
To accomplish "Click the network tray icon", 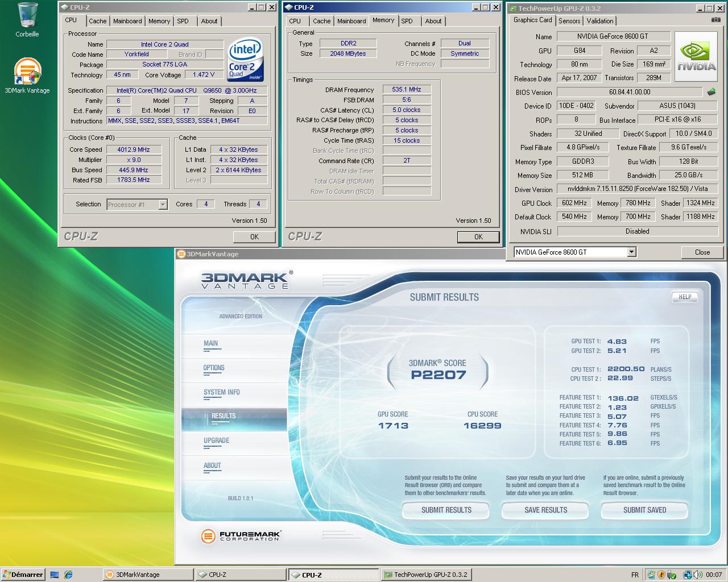I will 688,575.
